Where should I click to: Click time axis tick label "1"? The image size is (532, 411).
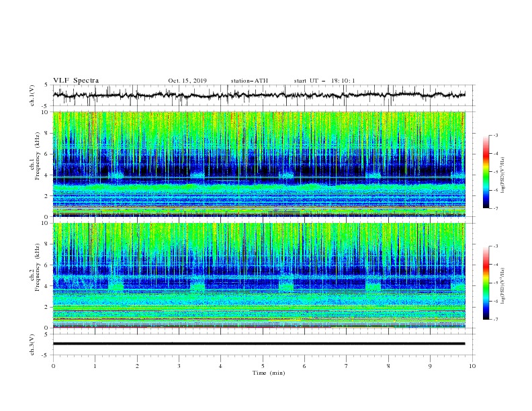[x=95, y=366]
